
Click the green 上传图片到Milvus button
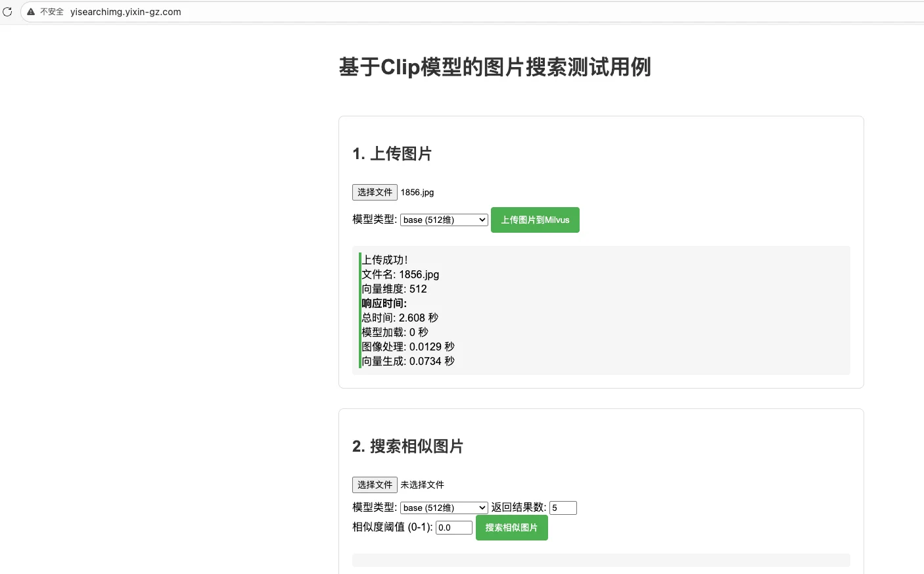535,220
